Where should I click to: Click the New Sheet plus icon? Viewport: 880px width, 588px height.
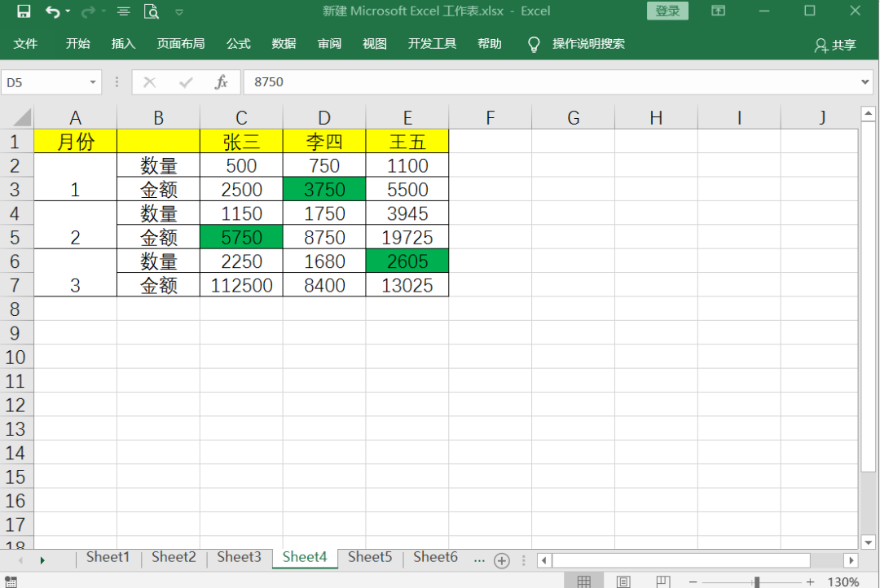[x=502, y=560]
